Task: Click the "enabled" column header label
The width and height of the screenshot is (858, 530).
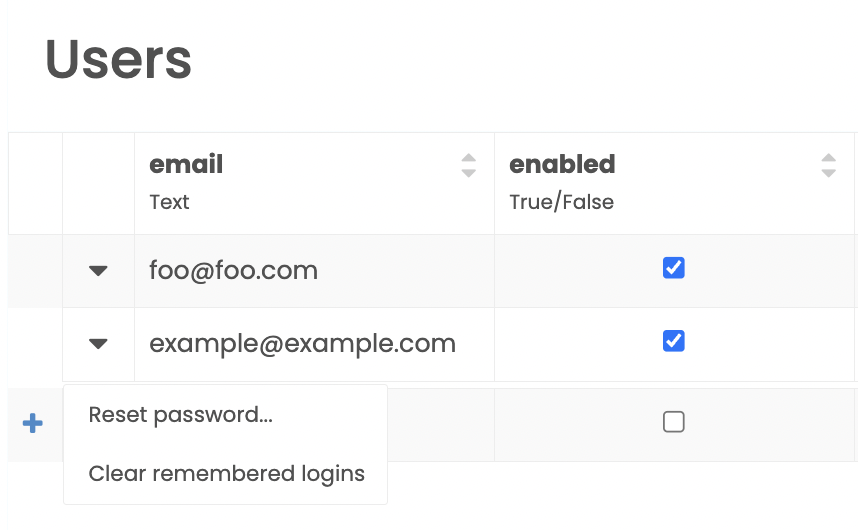Action: click(562, 164)
